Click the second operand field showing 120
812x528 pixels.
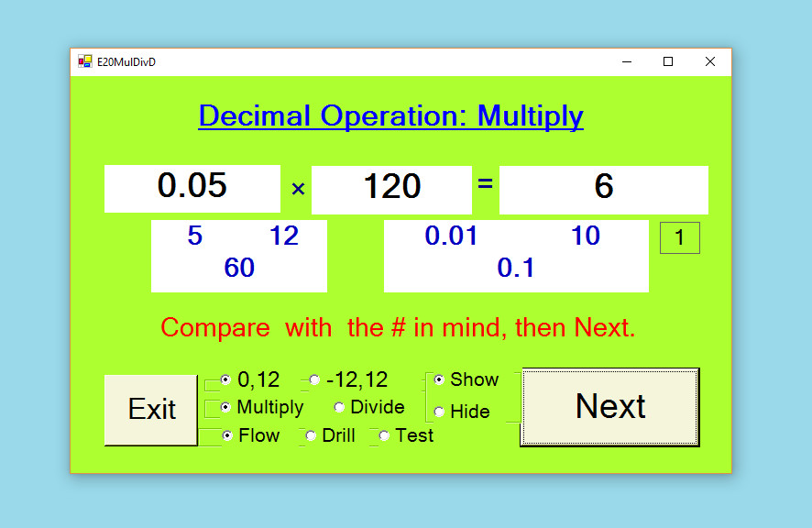click(391, 189)
